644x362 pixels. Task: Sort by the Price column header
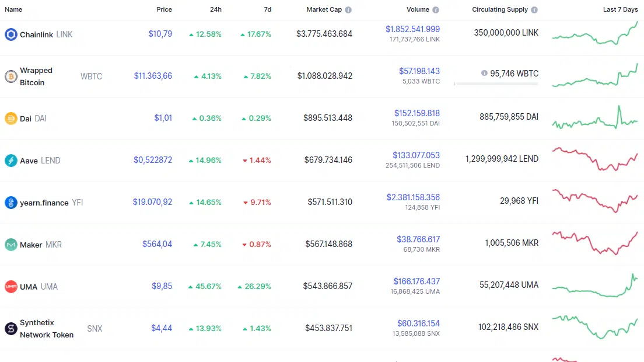coord(164,9)
